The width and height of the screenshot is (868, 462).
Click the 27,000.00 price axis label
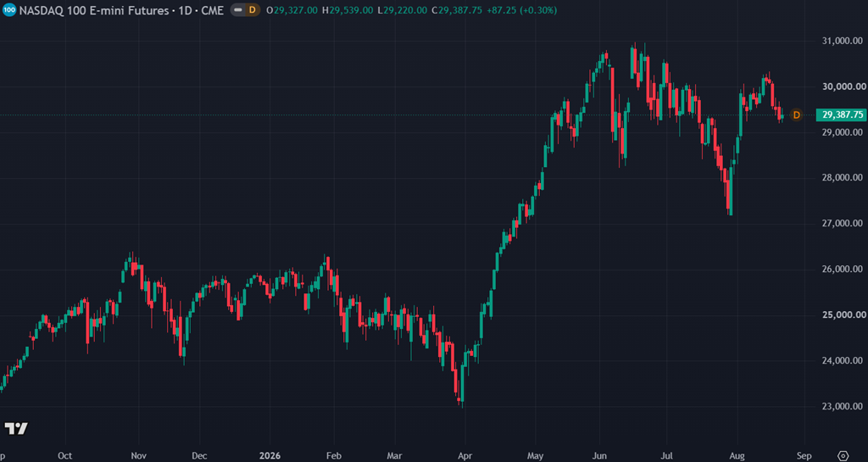tap(843, 224)
